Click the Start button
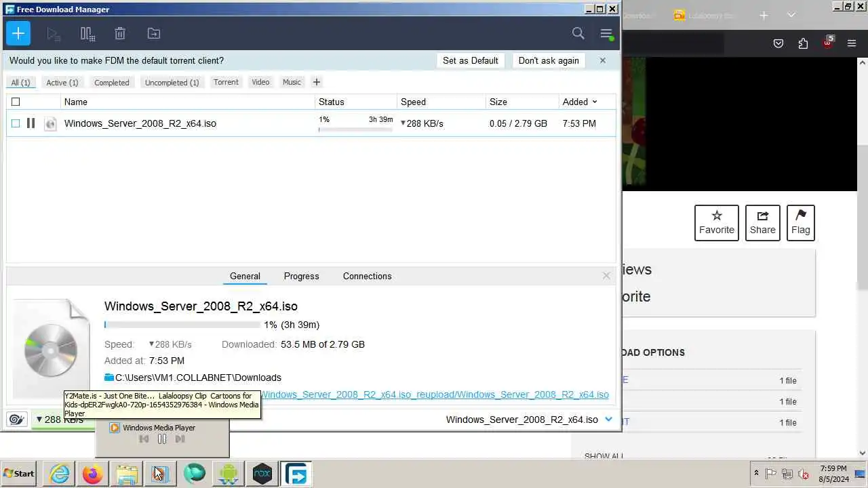The height and width of the screenshot is (488, 868). tap(19, 474)
